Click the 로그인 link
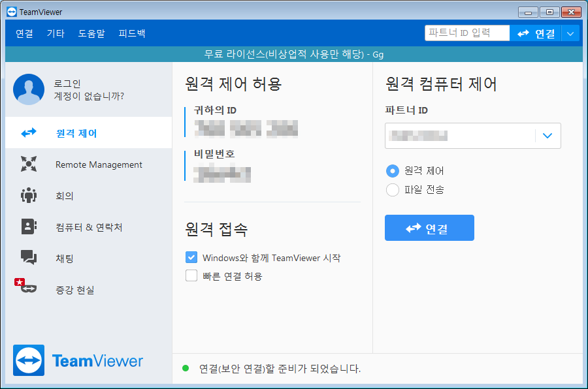Viewport: 588px width, 389px height. [x=67, y=83]
